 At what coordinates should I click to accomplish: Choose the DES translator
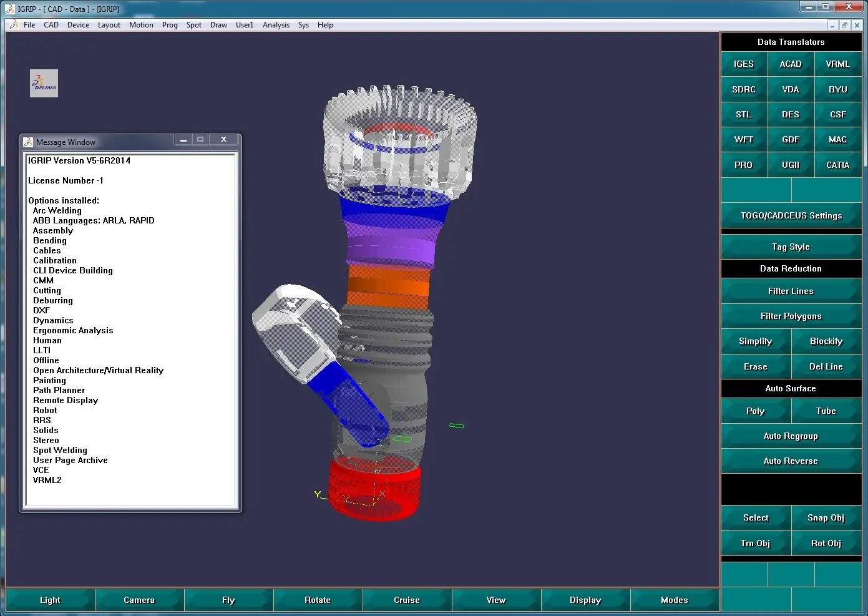(x=791, y=115)
